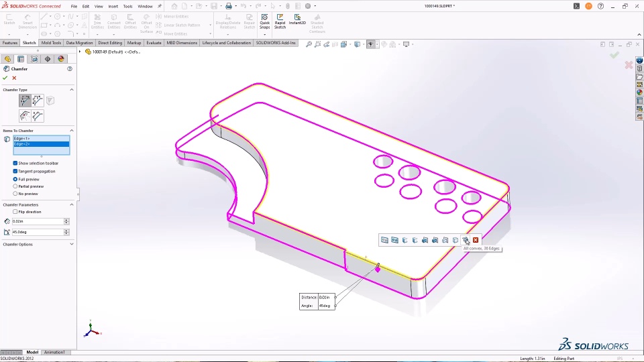Click the Zoom to Area icon
The image size is (644, 362).
317,44
